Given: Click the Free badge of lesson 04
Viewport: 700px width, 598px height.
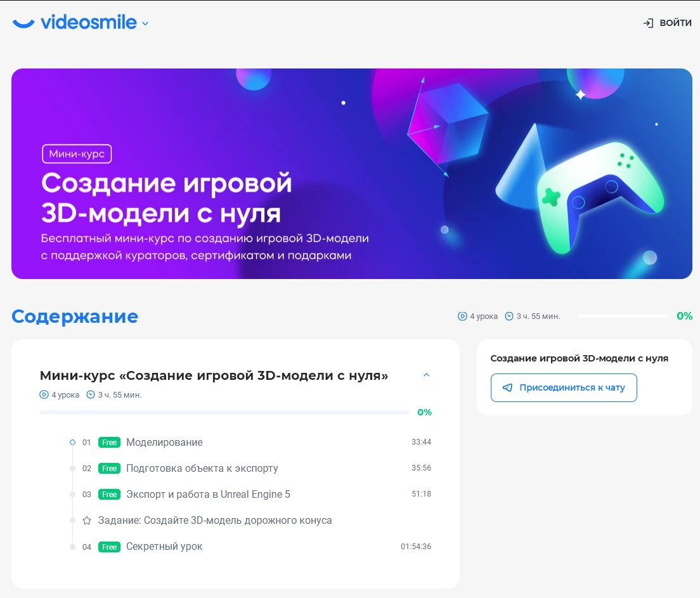Looking at the screenshot, I should click(x=109, y=547).
